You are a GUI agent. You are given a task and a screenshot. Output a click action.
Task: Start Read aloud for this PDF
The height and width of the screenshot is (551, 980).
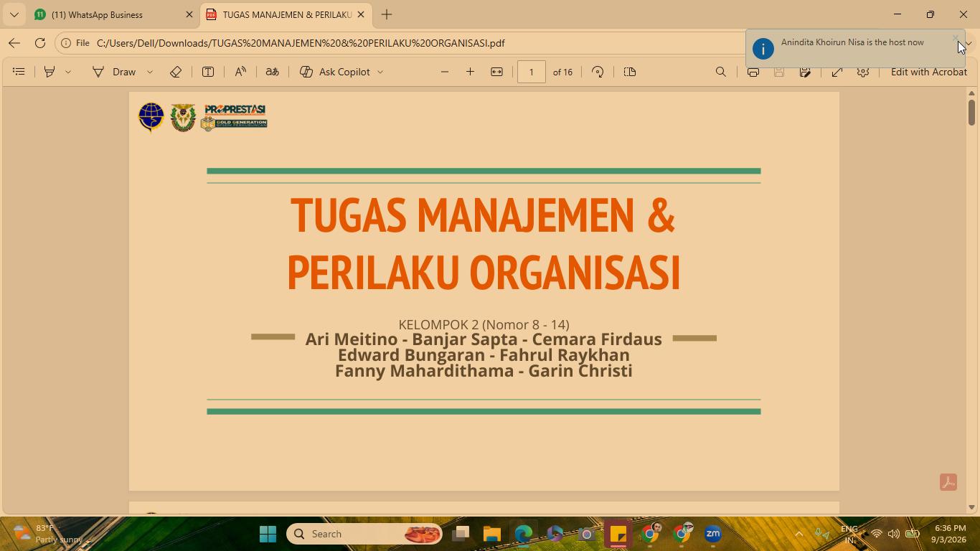pos(240,72)
